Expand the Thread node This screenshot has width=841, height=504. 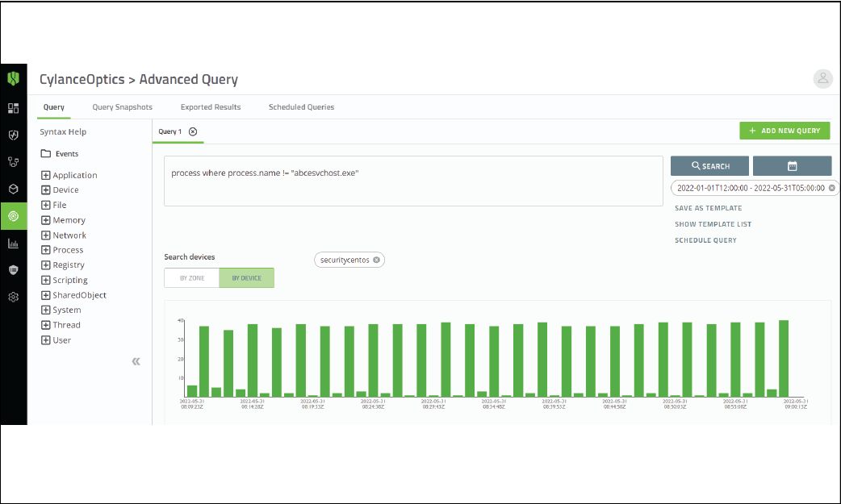coord(45,325)
